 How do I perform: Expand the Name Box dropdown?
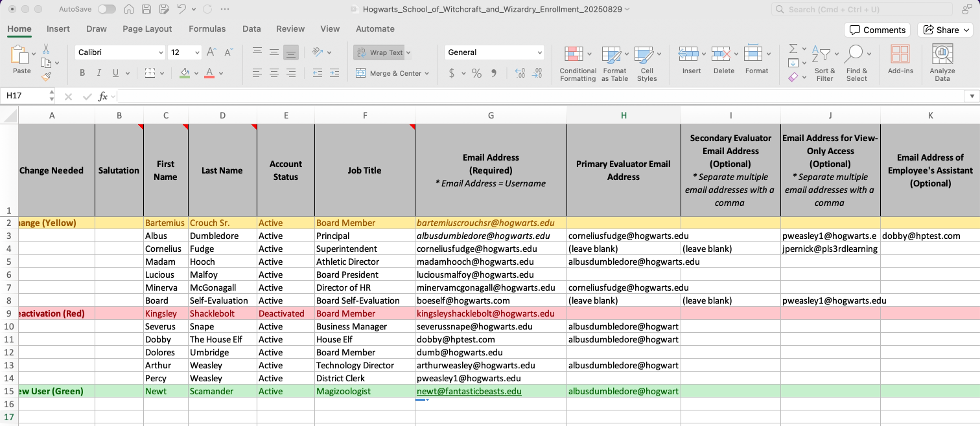[x=52, y=96]
